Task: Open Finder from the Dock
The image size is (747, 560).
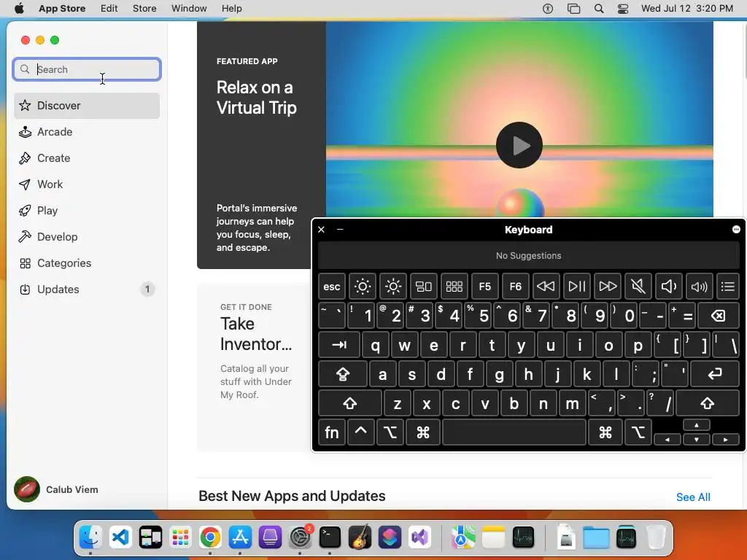Action: [x=90, y=537]
